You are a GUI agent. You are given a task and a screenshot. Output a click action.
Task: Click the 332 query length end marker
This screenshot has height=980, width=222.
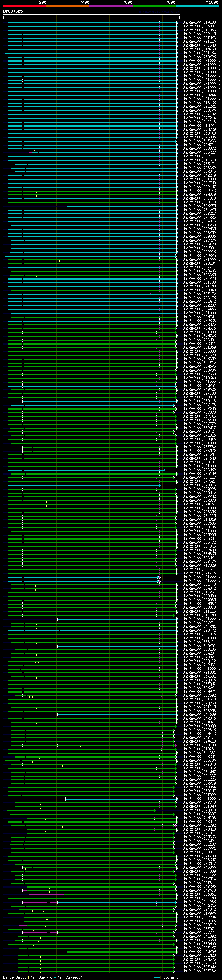pos(175,17)
